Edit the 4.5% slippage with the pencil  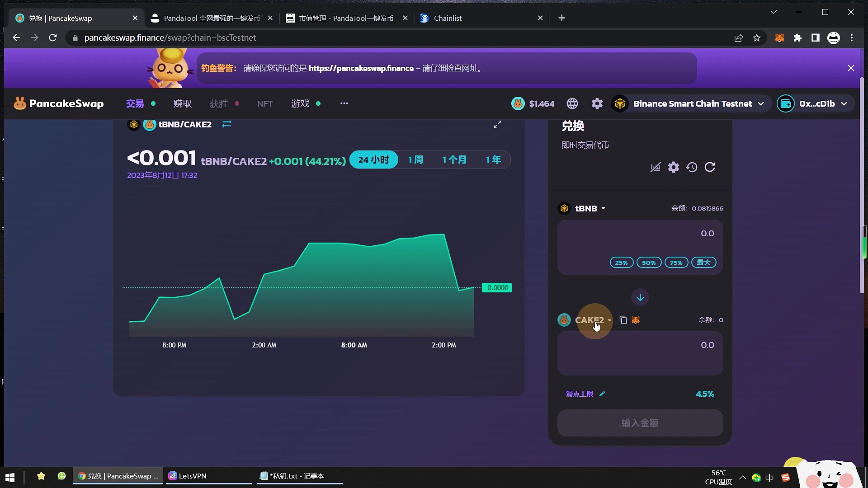[x=603, y=394]
